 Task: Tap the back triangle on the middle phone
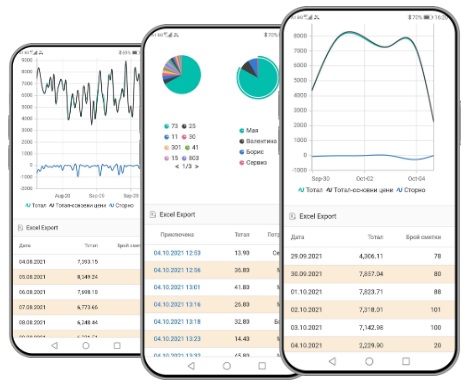pyautogui.click(x=191, y=366)
